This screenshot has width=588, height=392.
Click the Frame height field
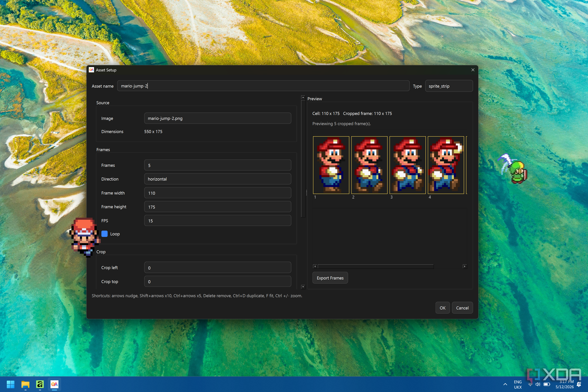(217, 207)
